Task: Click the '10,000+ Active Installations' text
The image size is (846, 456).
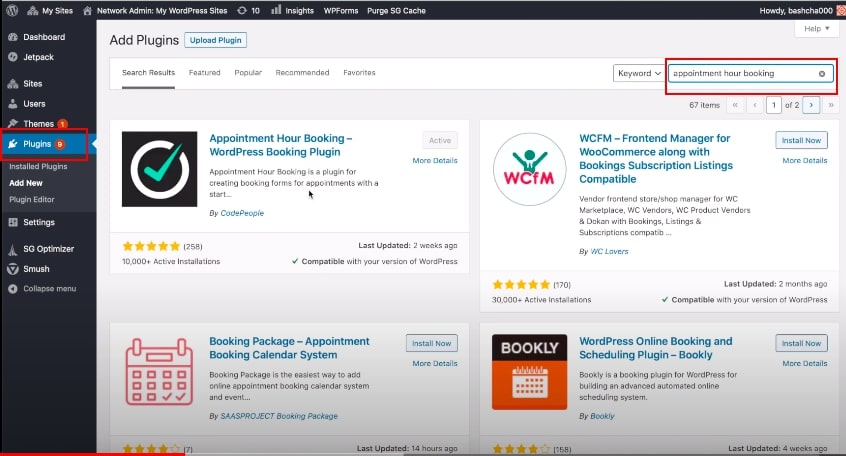Action: [x=171, y=261]
